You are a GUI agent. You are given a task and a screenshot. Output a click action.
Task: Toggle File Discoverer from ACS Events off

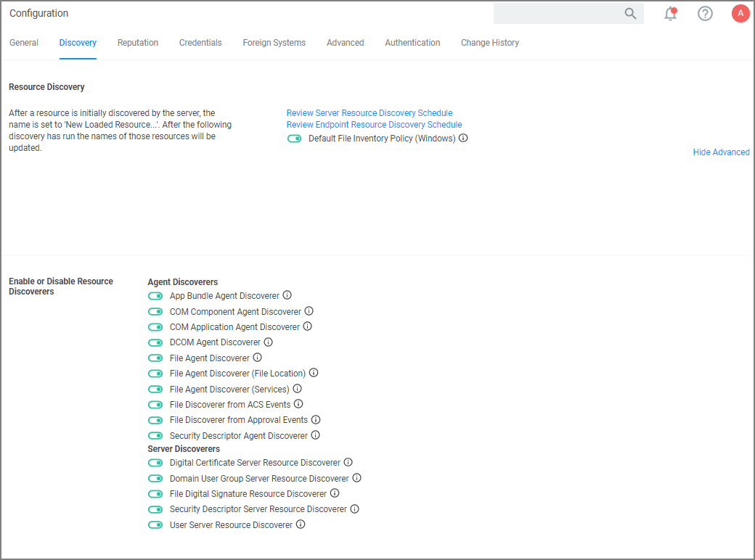tap(155, 404)
